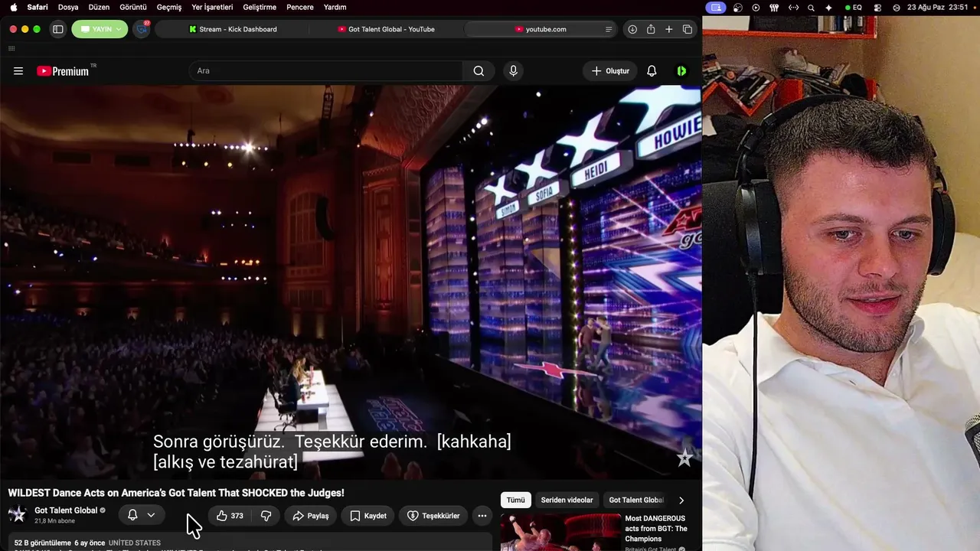Show Safari downloads
The image size is (980, 551).
point(632,29)
